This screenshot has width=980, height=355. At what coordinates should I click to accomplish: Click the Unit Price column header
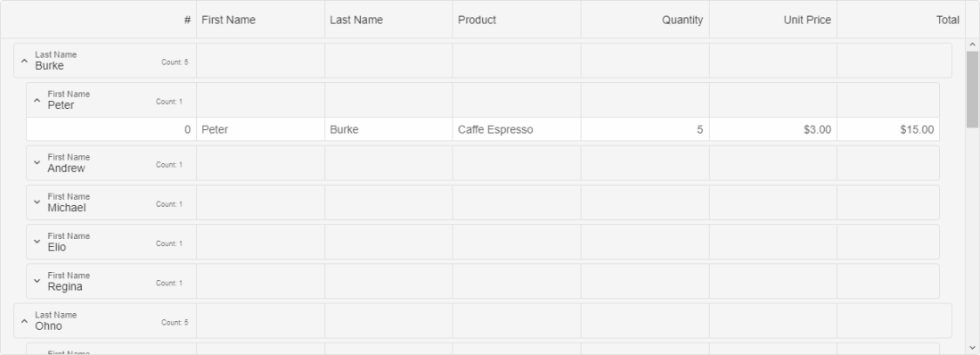(773, 20)
